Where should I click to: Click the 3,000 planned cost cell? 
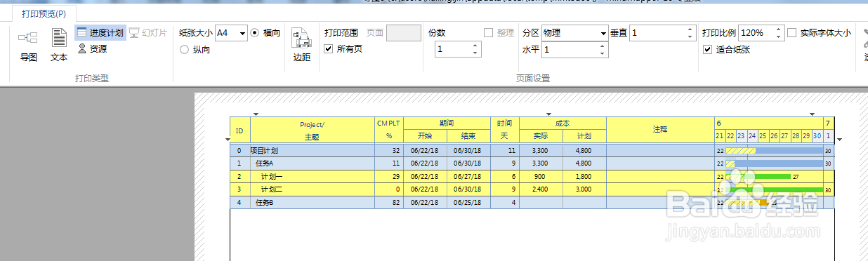(x=584, y=189)
